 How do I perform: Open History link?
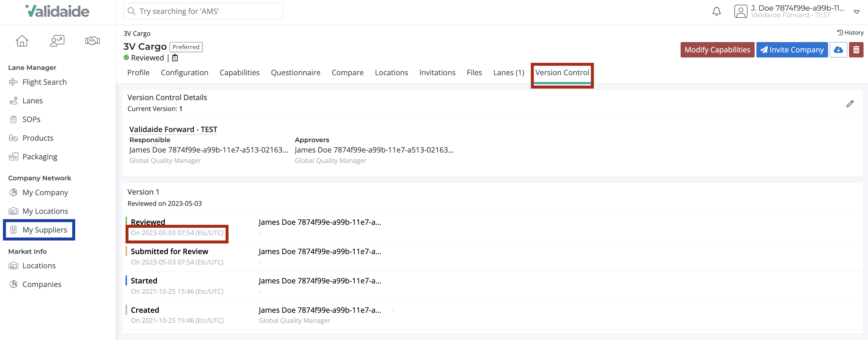coord(850,33)
